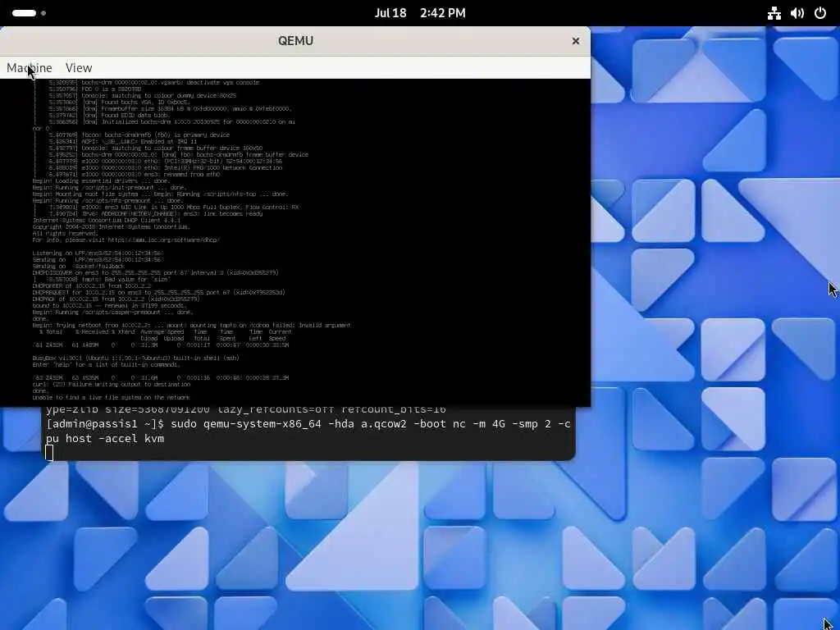Open the date and time 'Jul 18 2:42 PM'
This screenshot has height=630, width=840.
[x=420, y=13]
